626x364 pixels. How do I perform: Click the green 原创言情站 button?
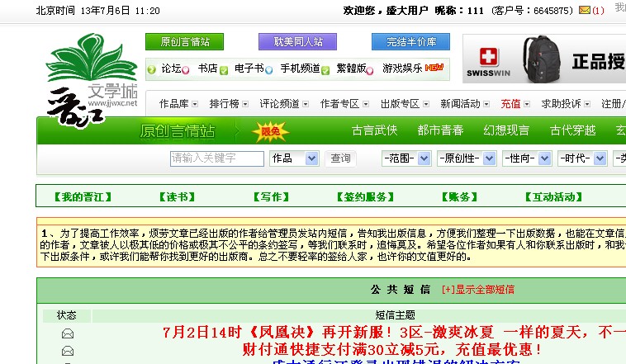tap(184, 41)
